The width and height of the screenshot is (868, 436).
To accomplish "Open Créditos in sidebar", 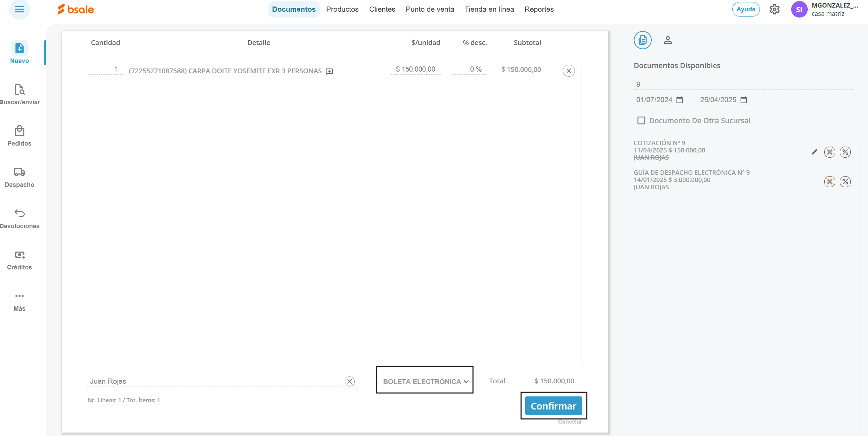I will click(19, 255).
